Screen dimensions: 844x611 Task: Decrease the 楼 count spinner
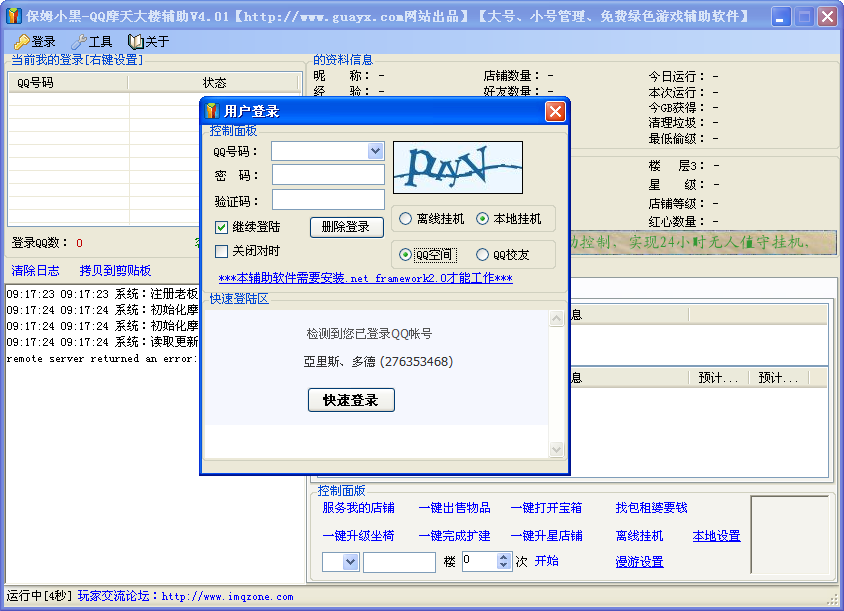tap(503, 566)
